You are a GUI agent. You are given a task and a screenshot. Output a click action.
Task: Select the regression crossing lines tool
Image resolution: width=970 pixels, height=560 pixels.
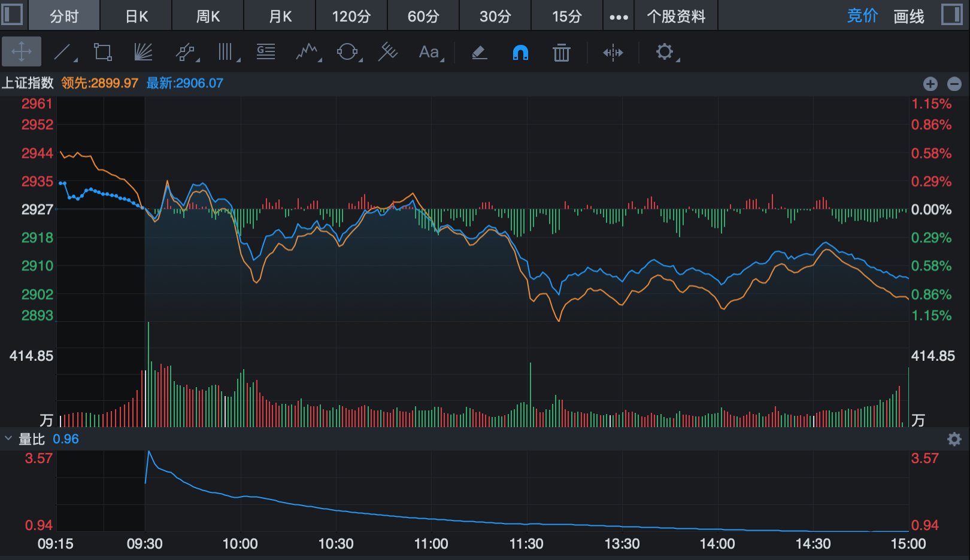pos(388,52)
